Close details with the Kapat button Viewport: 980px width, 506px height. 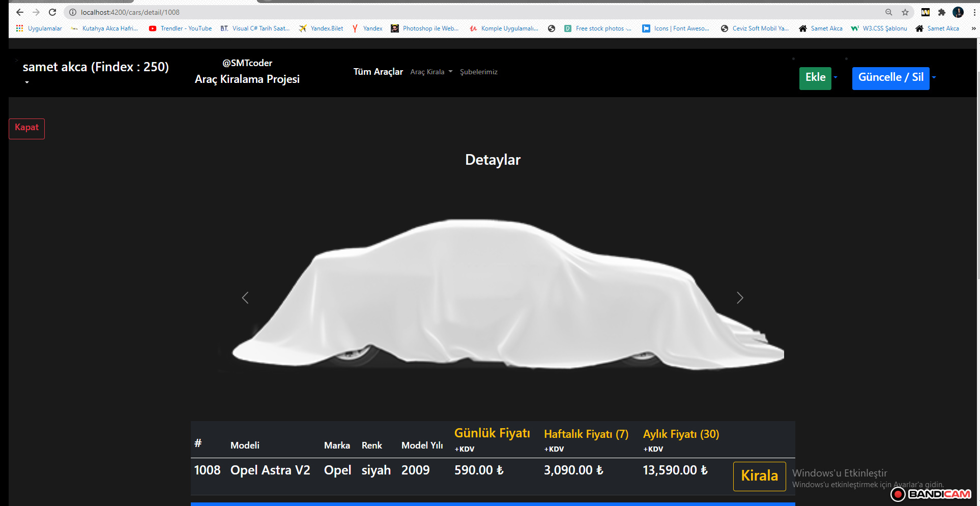pyautogui.click(x=26, y=128)
